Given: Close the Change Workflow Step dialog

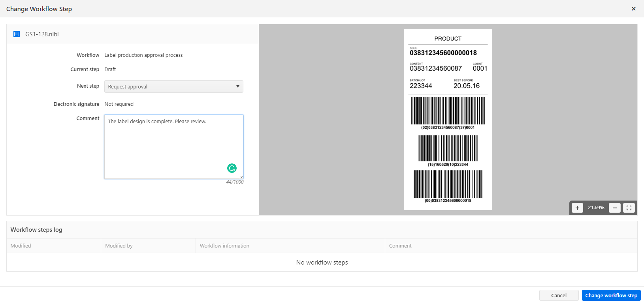Looking at the screenshot, I should pos(633,9).
